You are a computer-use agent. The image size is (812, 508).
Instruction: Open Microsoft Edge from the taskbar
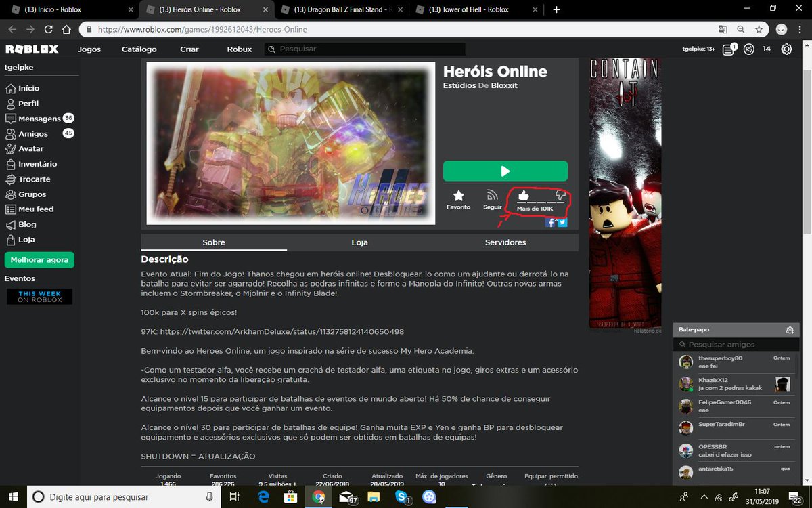coord(263,496)
